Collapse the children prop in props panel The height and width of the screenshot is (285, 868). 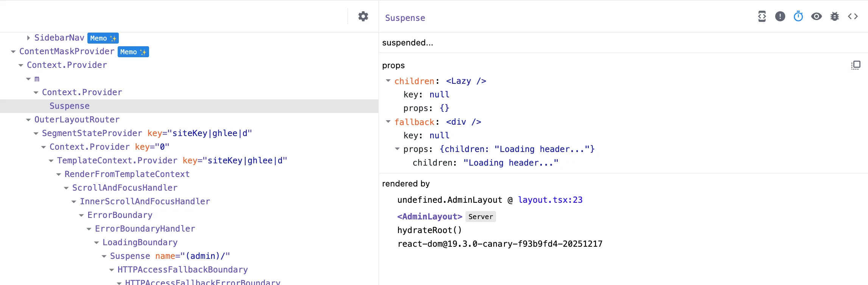pos(388,81)
